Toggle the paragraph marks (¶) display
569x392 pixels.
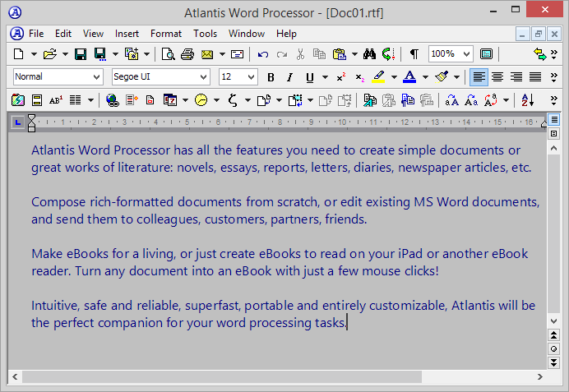click(x=414, y=54)
